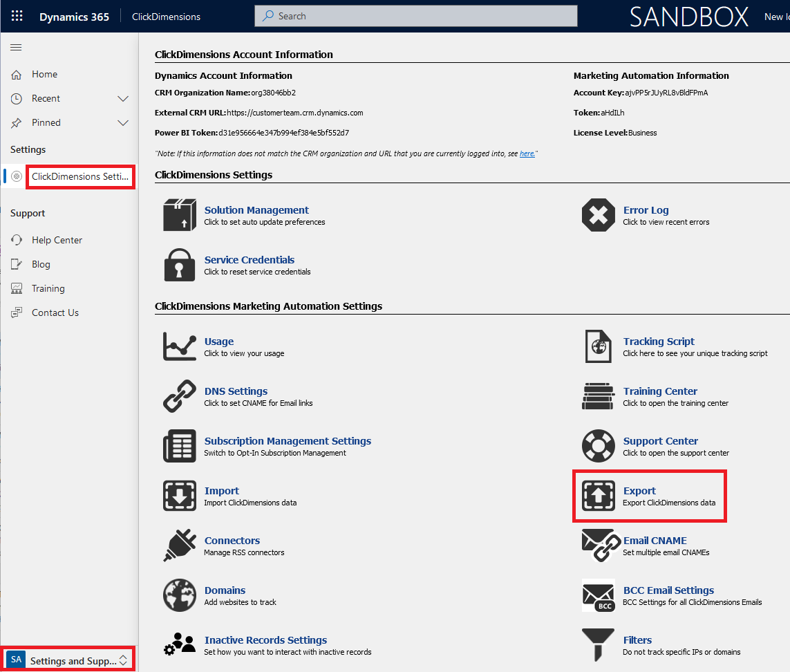Open the Subscription Management Settings link
Viewport: 790px width, 672px height.
coord(288,441)
